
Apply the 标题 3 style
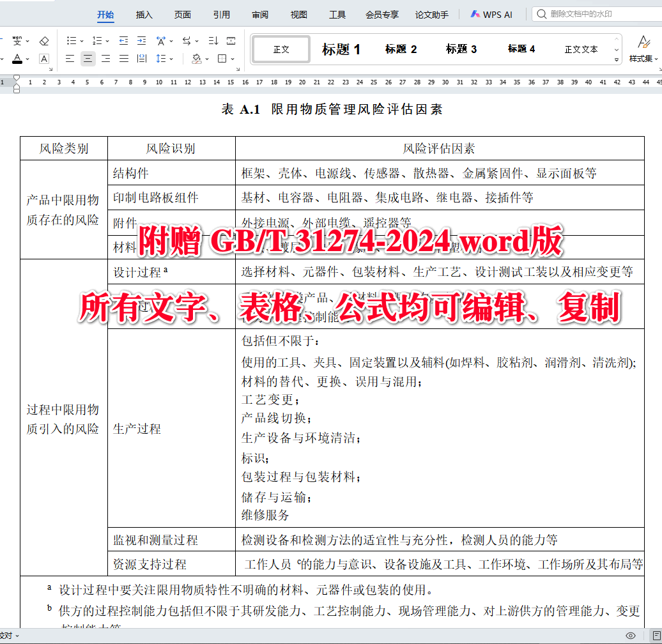tap(461, 49)
